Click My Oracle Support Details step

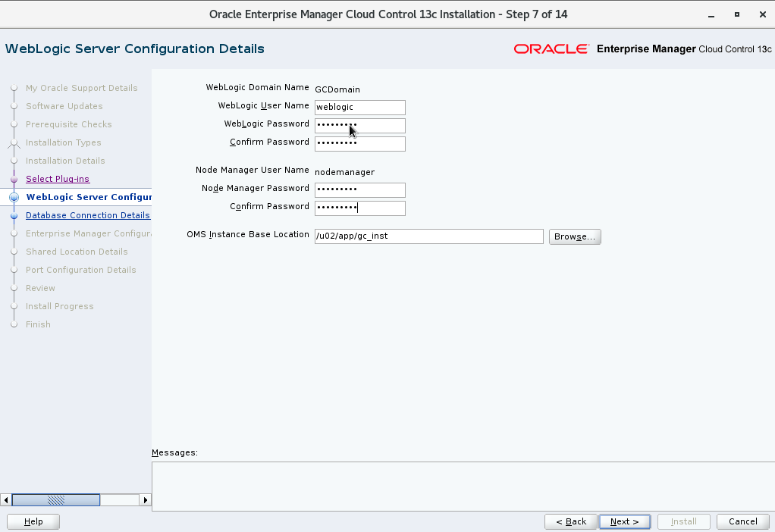82,88
